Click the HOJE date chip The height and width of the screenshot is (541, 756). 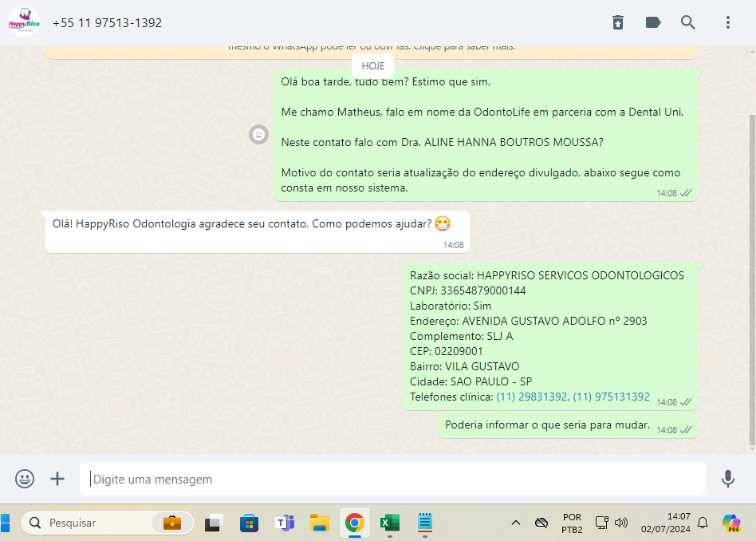[x=372, y=65]
